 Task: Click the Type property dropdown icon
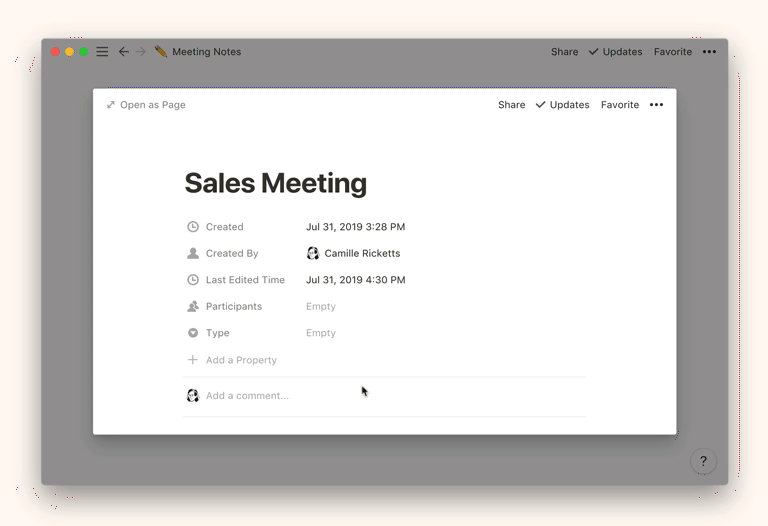[193, 333]
